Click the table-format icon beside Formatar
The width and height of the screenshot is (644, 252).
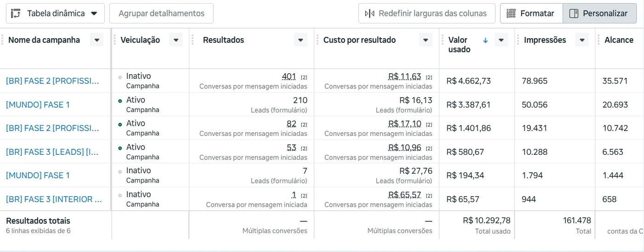(x=511, y=13)
